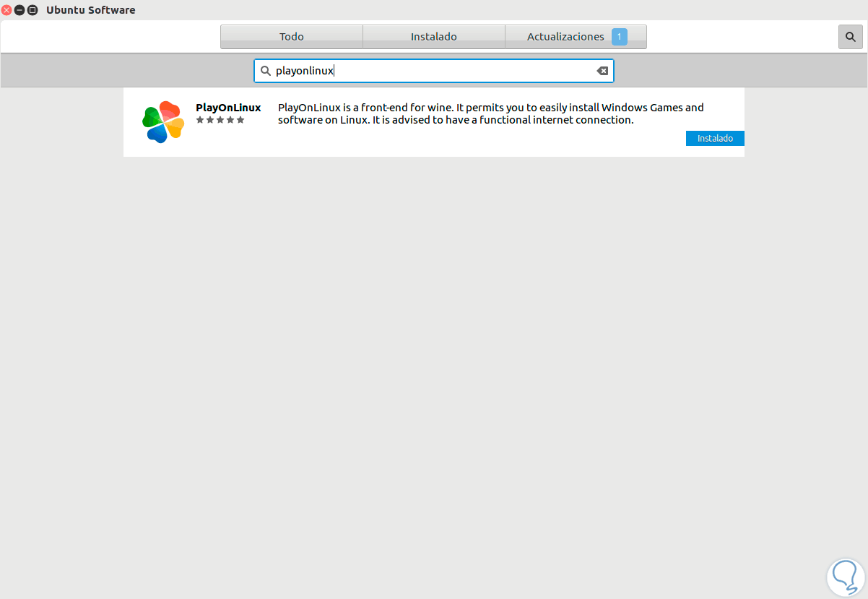Viewport: 868px width, 599px height.
Task: Click the magnifier icon inside search field
Action: click(265, 71)
